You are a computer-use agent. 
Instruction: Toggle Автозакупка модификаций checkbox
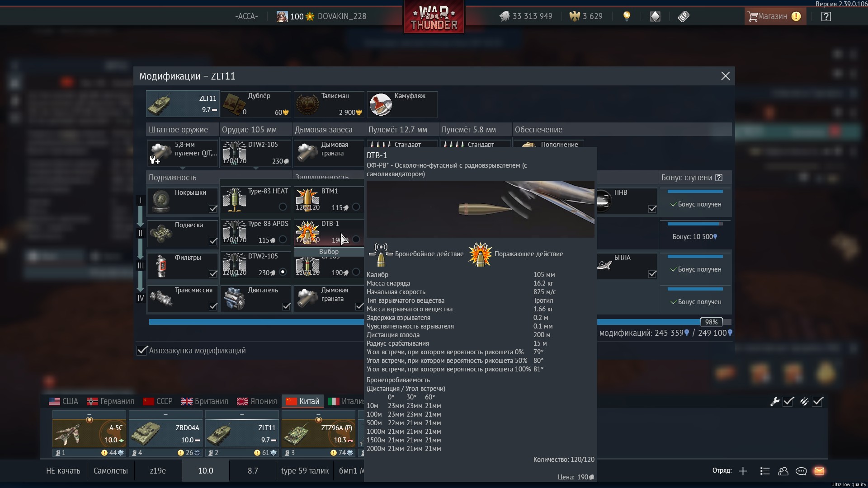[x=142, y=351]
